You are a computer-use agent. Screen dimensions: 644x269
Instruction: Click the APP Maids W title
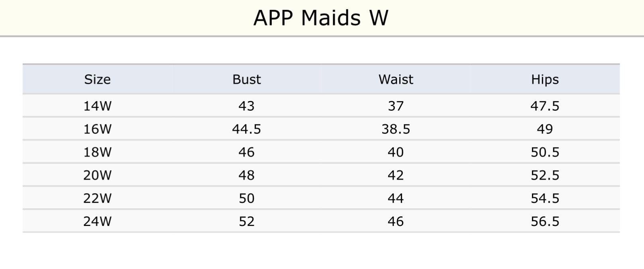321,18
